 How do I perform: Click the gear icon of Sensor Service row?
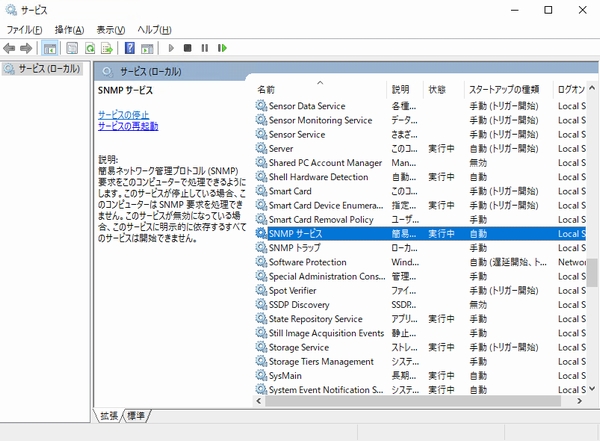tap(261, 134)
